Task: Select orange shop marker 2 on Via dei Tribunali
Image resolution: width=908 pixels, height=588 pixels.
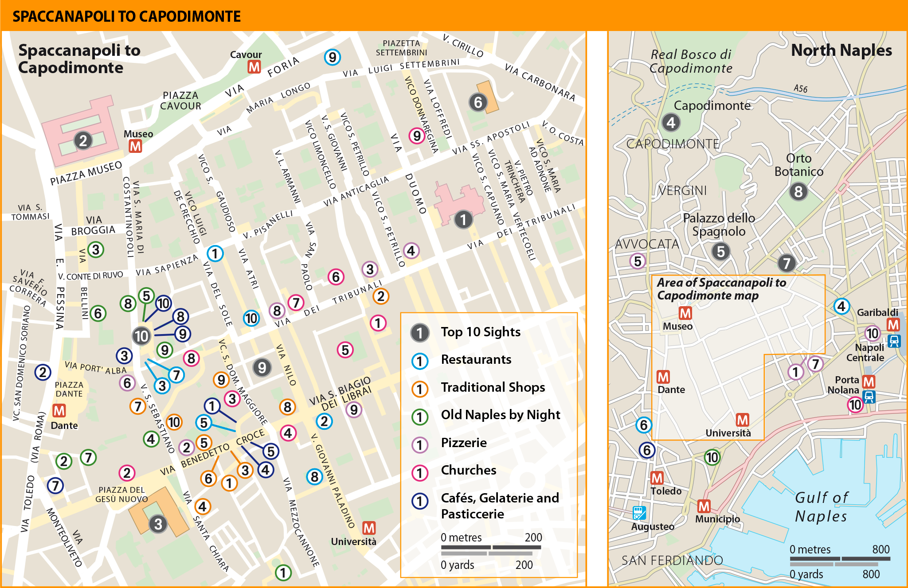Action: pos(381,296)
